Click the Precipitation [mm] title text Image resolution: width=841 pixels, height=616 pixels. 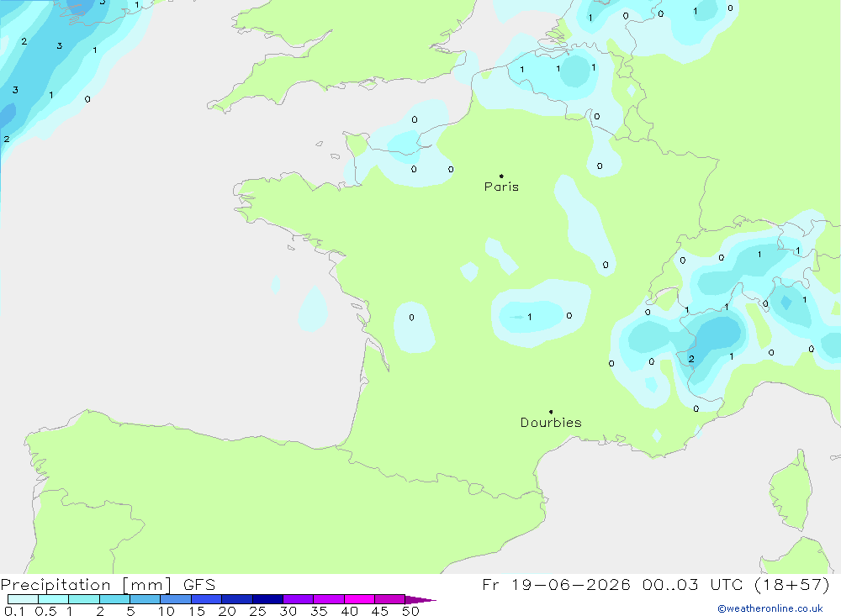click(x=86, y=585)
